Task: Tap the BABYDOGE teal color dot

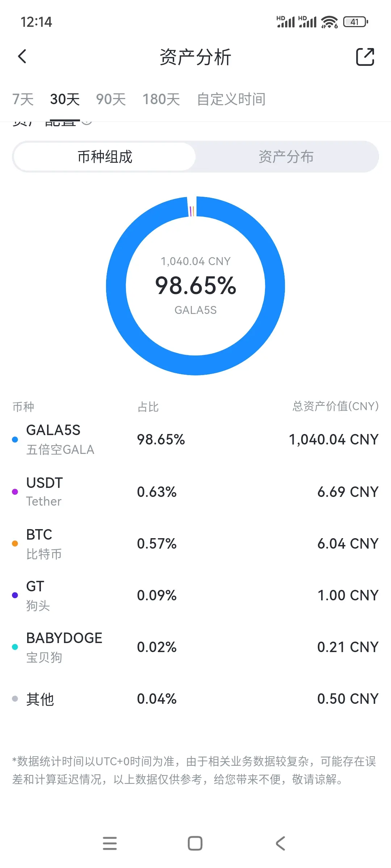Action: tap(15, 647)
